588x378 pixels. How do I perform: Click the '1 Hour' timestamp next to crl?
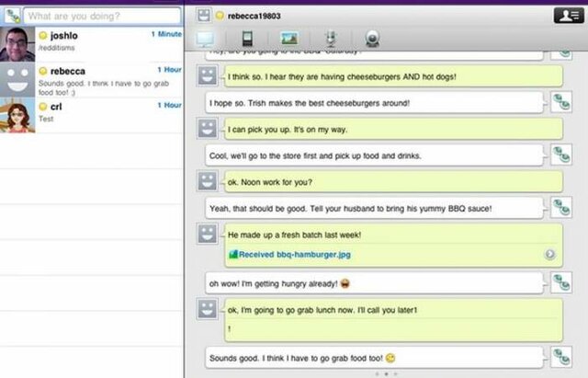pos(169,105)
